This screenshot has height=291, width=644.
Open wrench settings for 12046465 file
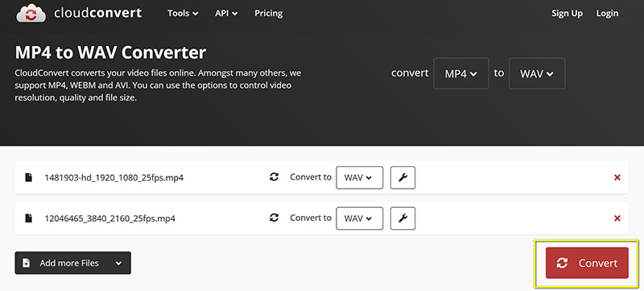click(x=402, y=218)
